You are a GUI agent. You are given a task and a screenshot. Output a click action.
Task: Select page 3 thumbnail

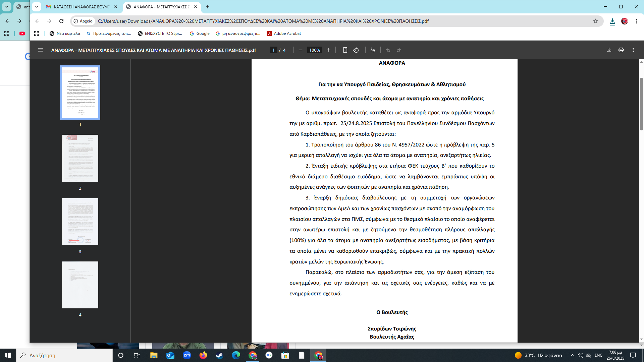(80, 222)
